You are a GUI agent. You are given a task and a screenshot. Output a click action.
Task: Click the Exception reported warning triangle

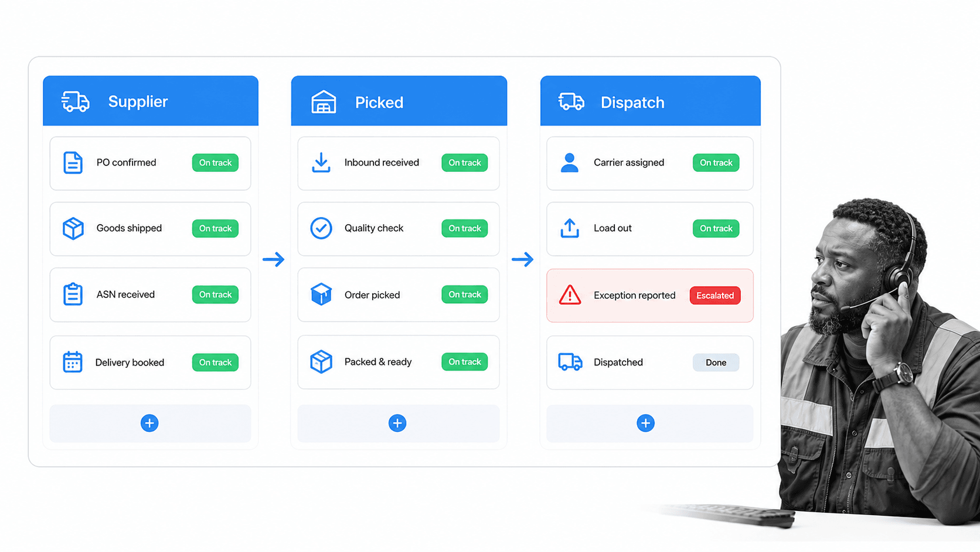click(570, 295)
